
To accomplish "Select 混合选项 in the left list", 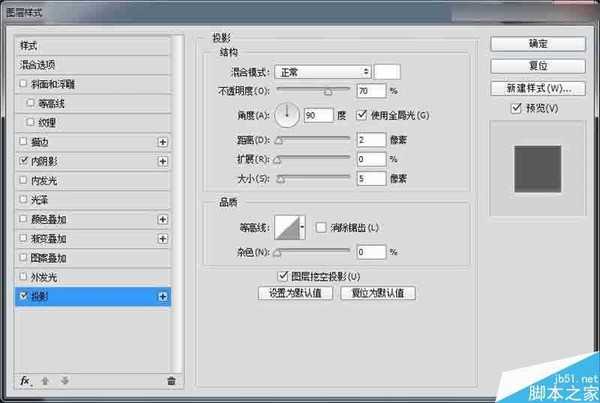I will (93, 65).
